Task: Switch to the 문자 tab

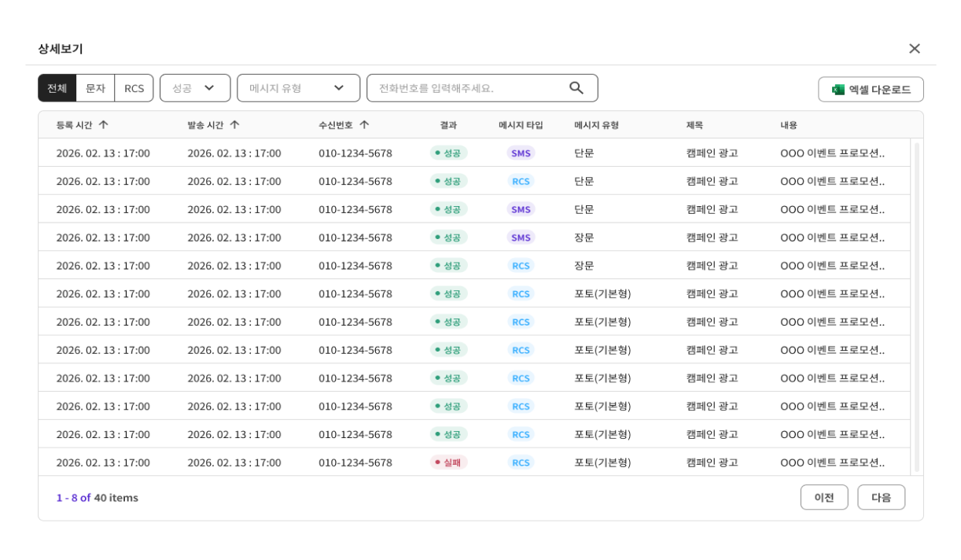Action: point(95,88)
